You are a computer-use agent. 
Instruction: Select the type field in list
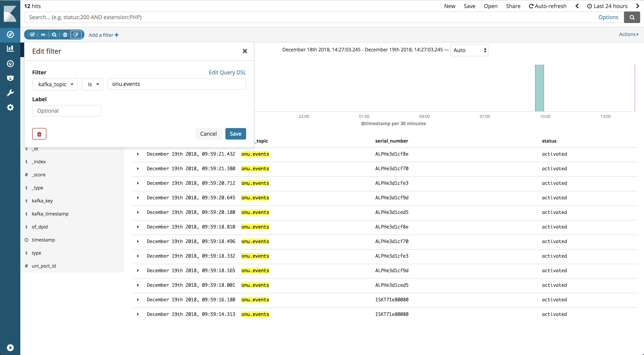[36, 253]
